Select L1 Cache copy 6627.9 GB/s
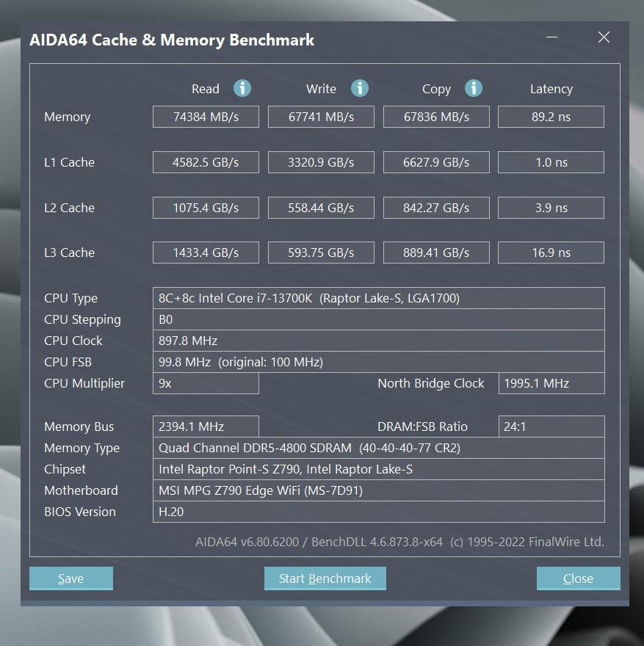Viewport: 644px width, 646px height. point(436,162)
